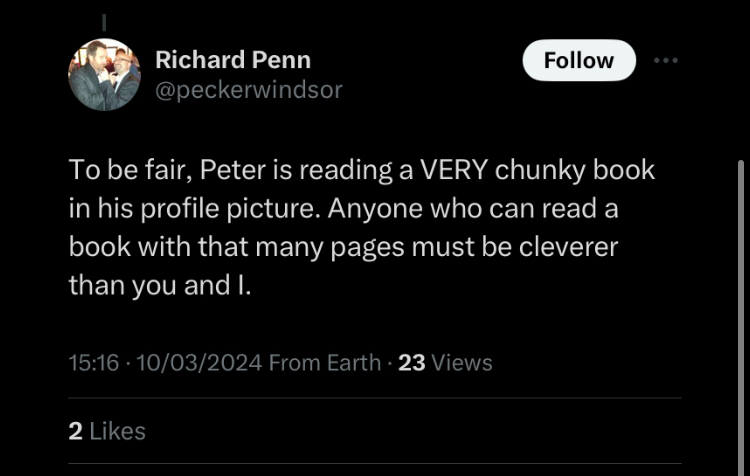Screen dimensions: 750x476
Task: Open Richard Penn's profile picture
Action: tap(104, 74)
